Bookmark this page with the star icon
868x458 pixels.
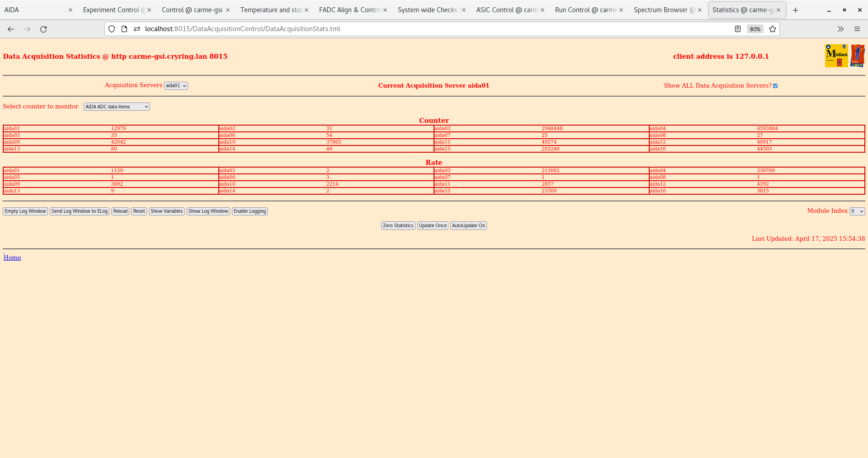pyautogui.click(x=772, y=29)
